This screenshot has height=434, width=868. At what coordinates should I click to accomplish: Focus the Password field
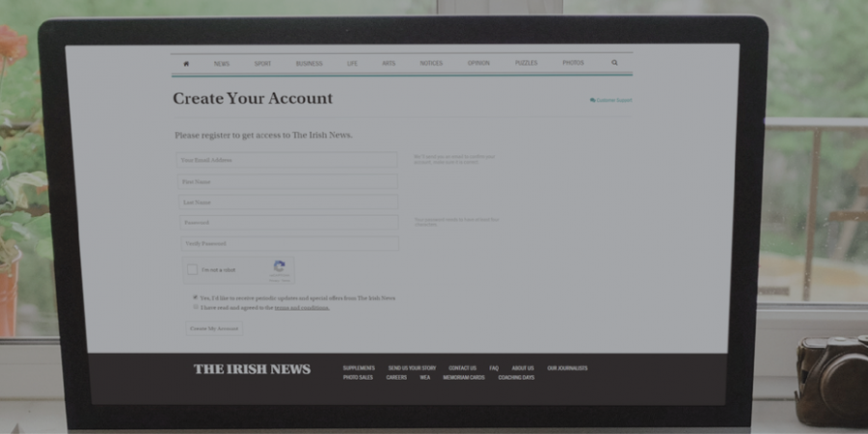288,223
